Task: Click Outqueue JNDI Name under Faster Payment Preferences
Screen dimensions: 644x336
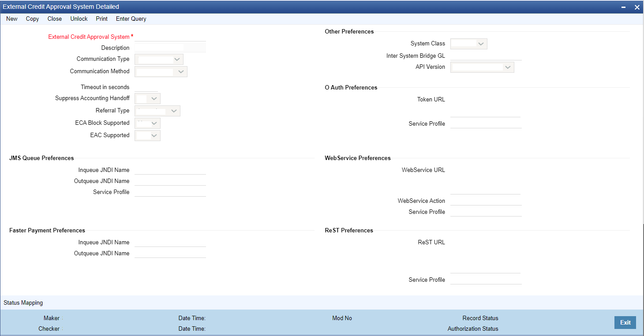Action: click(x=170, y=253)
